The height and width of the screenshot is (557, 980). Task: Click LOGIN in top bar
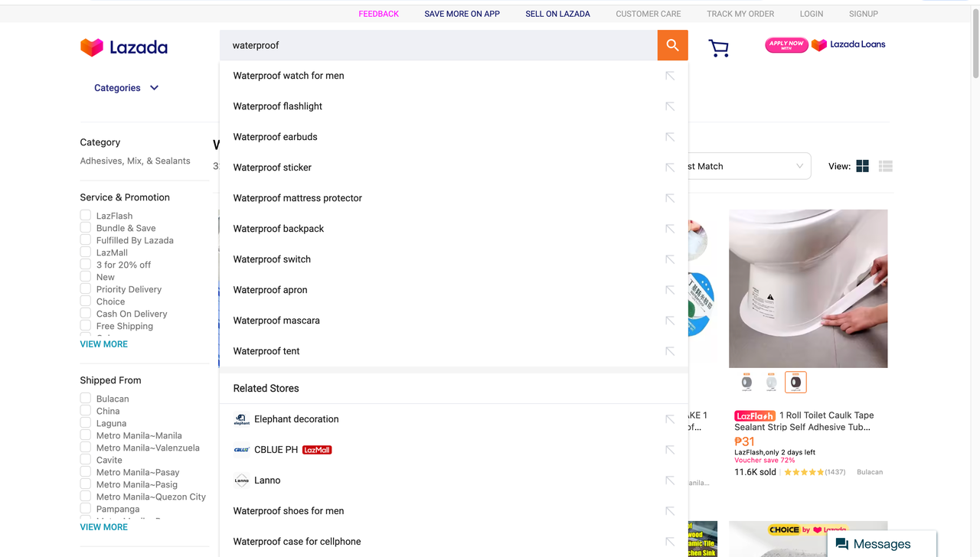tap(812, 14)
